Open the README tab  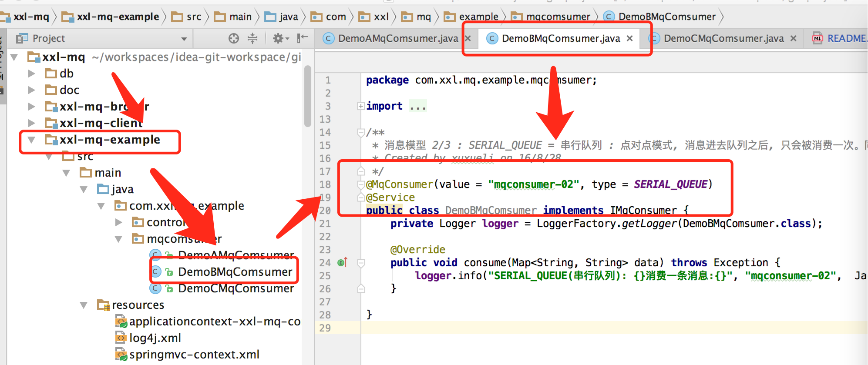840,38
